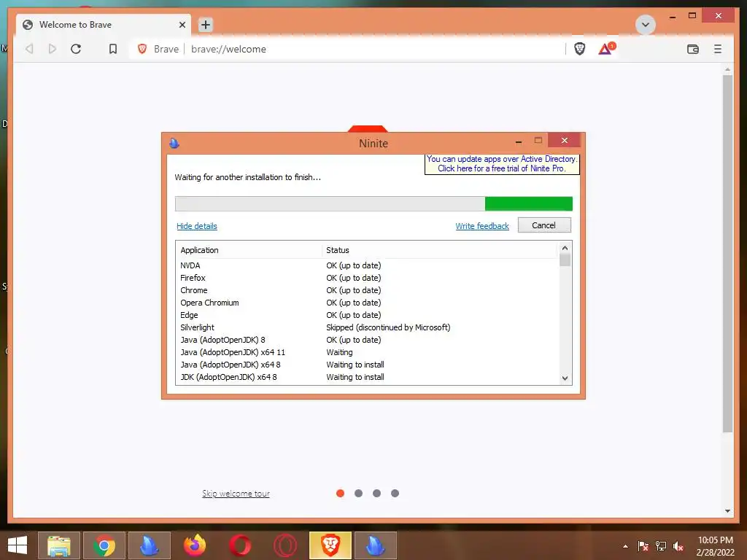Click Brave page vertical scrollbar
Image resolution: width=747 pixels, height=560 pixels.
(x=727, y=253)
